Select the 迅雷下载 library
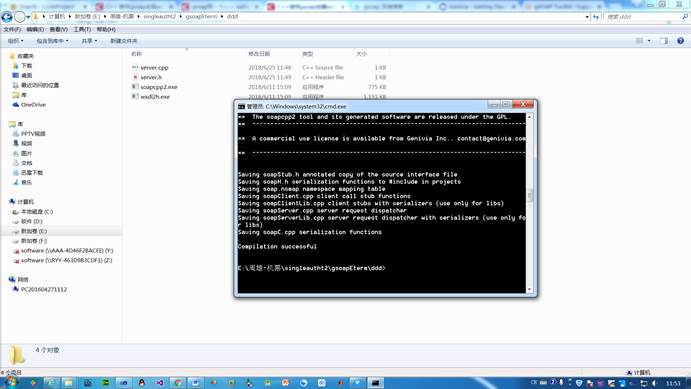The height and width of the screenshot is (389, 691). [32, 173]
